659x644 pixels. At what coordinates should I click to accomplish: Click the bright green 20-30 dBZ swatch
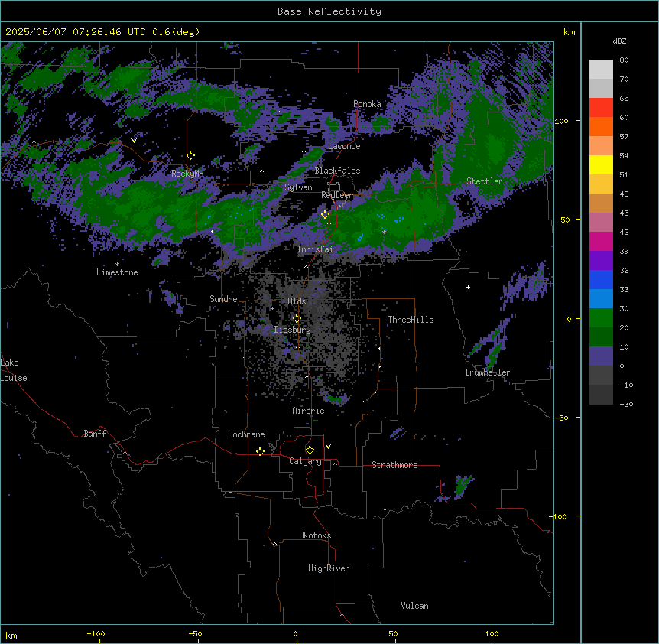(x=601, y=318)
